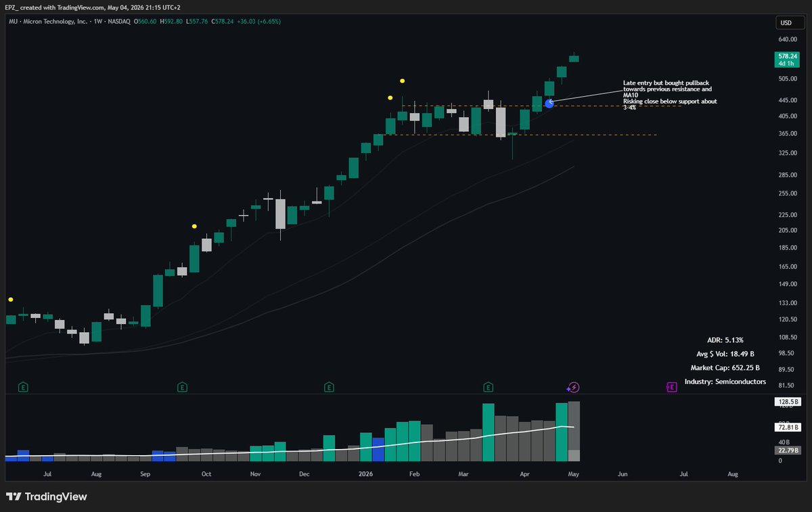
Task: Open the June 2025 earnings E marker
Action: tap(23, 388)
